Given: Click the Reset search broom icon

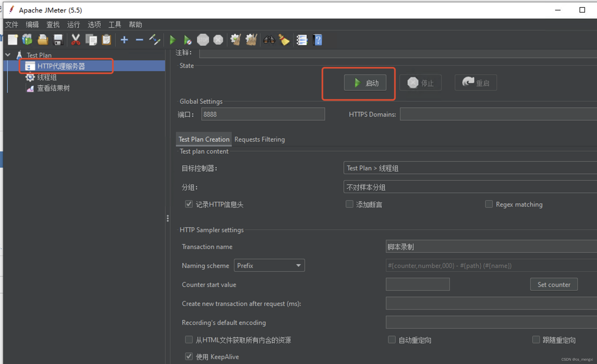Looking at the screenshot, I should tap(284, 40).
